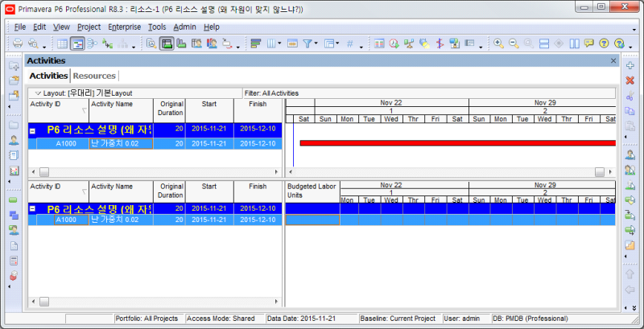Image resolution: width=644 pixels, height=329 pixels.
Task: Open the Columns icon
Action: tap(271, 43)
